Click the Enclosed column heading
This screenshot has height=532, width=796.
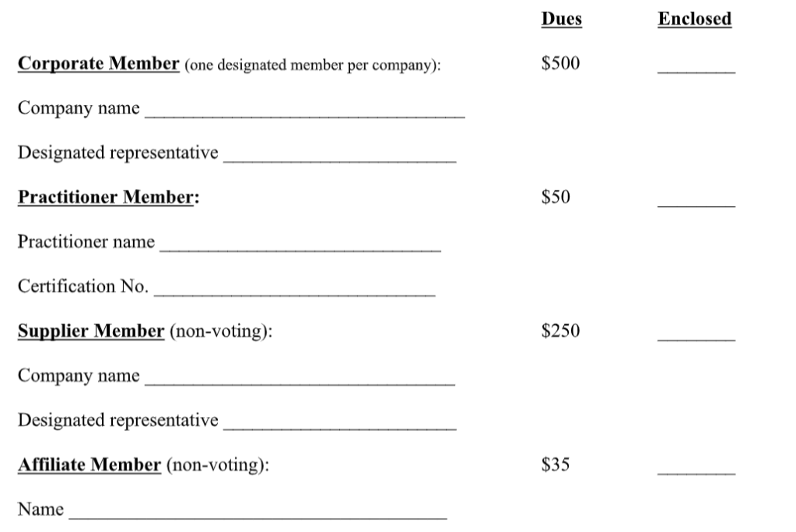695,19
